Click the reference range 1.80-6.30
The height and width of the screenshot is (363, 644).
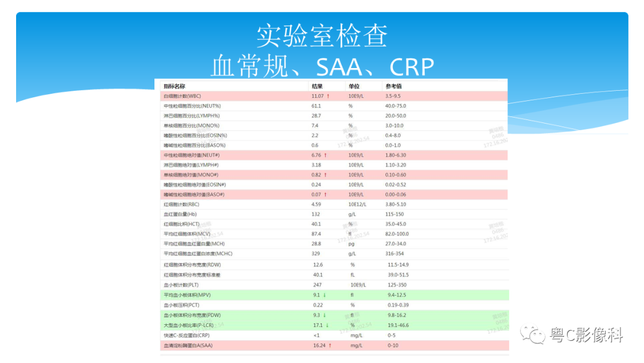pos(395,155)
